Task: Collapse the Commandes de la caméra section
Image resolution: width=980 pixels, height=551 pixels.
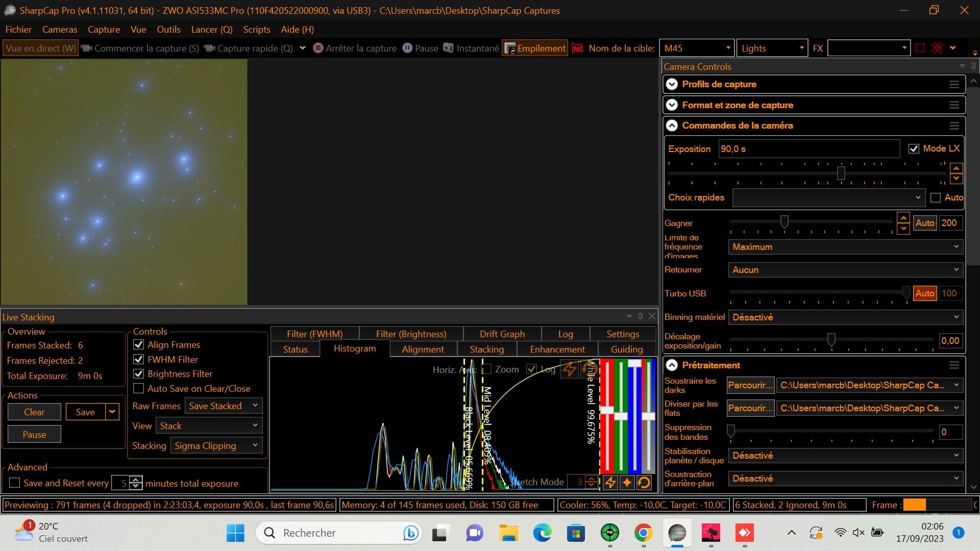Action: [672, 126]
